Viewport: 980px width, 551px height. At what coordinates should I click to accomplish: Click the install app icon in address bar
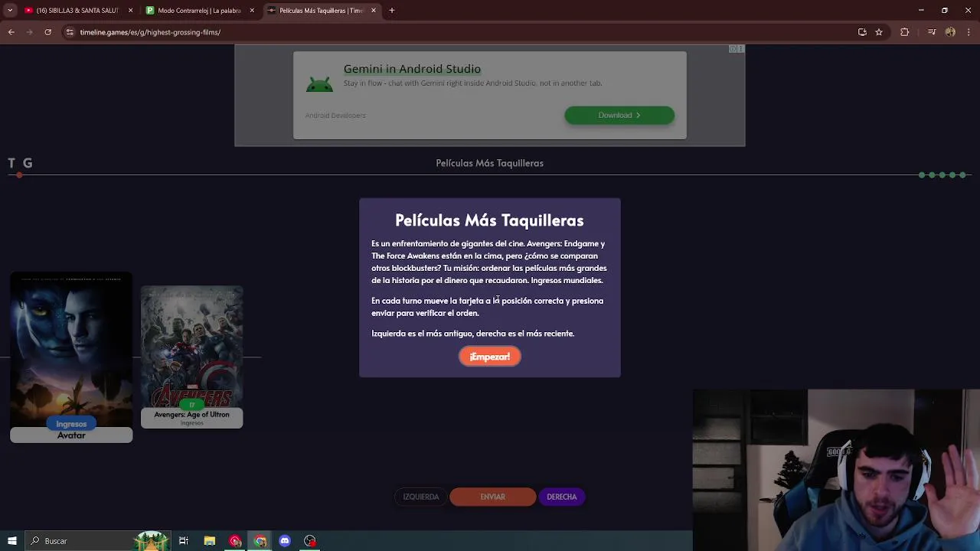click(862, 32)
